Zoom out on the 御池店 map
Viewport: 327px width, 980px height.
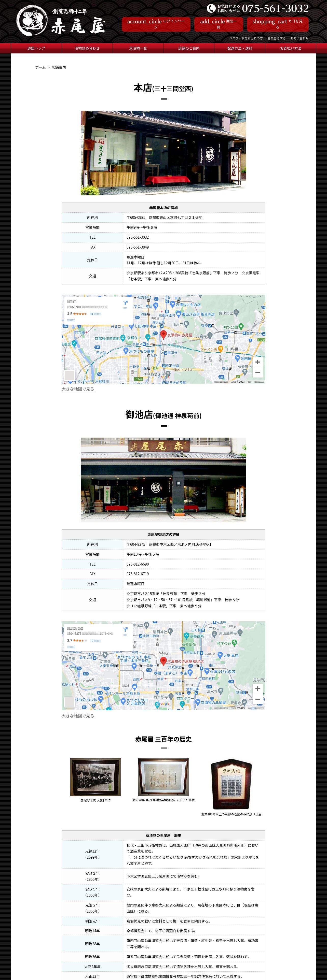[x=258, y=699]
